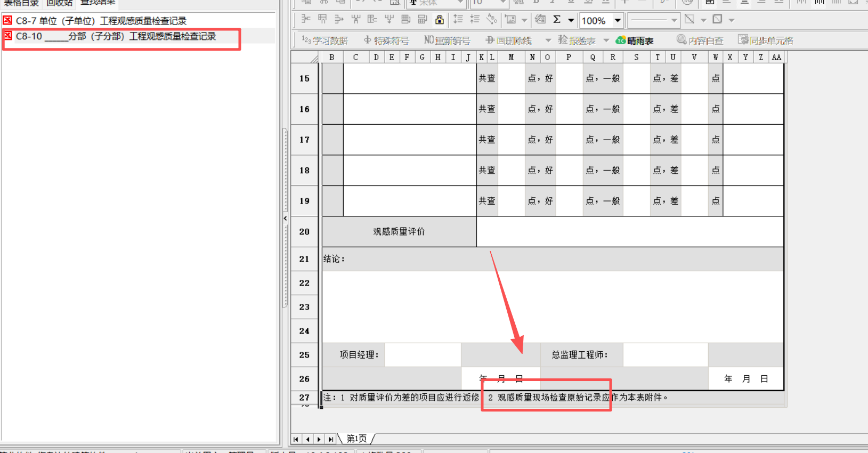Click 点,一般 cell in row 17
Image resolution: width=868 pixels, height=453 pixels.
coord(603,140)
